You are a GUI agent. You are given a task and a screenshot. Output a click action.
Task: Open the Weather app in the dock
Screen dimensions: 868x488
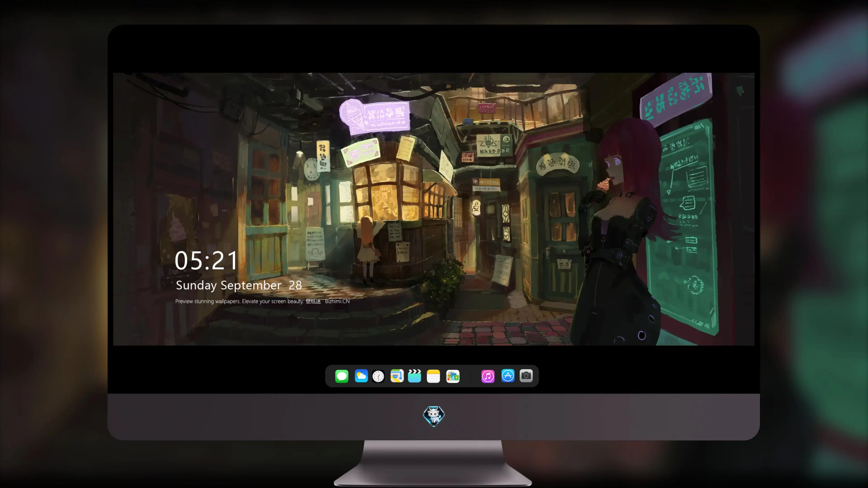point(361,376)
